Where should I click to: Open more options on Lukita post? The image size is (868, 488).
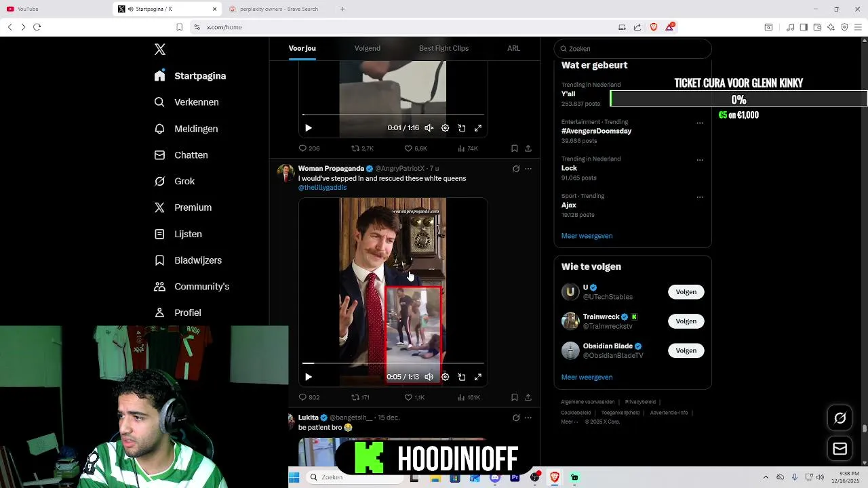pyautogui.click(x=528, y=418)
